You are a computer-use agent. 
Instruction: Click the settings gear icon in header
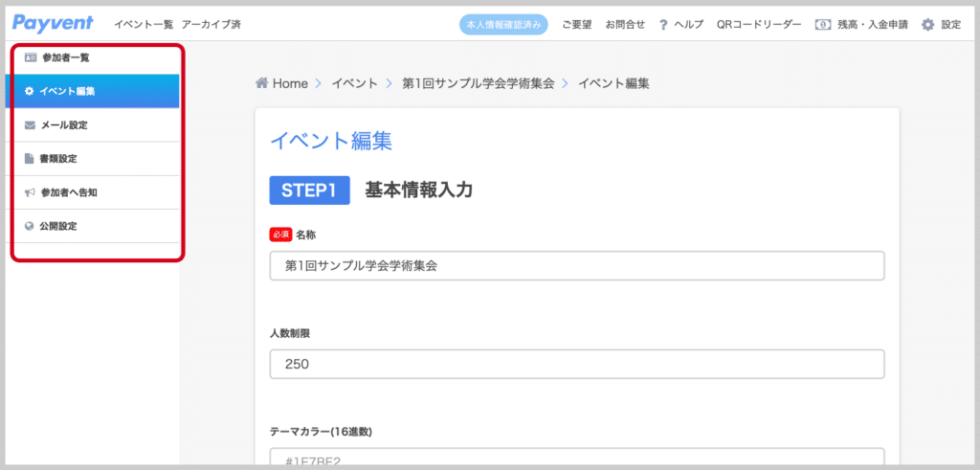927,25
